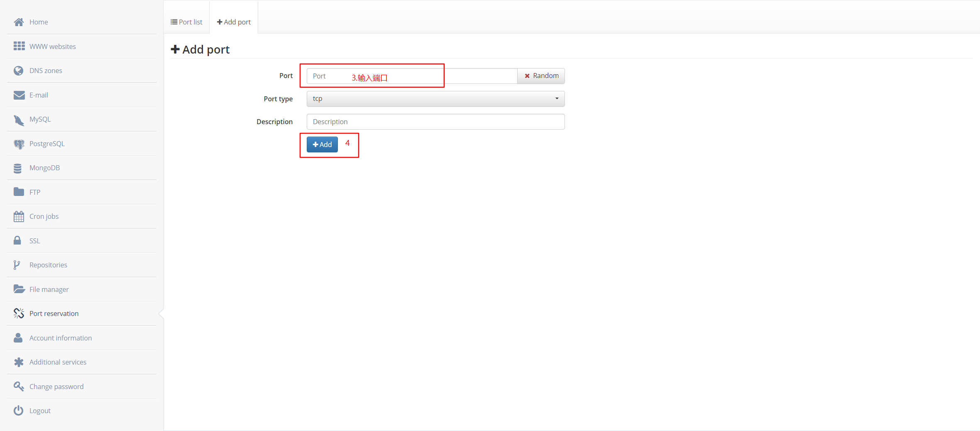Screen dimensions: 980x431
Task: Select WWW websites in the sidebar
Action: pyautogui.click(x=52, y=46)
